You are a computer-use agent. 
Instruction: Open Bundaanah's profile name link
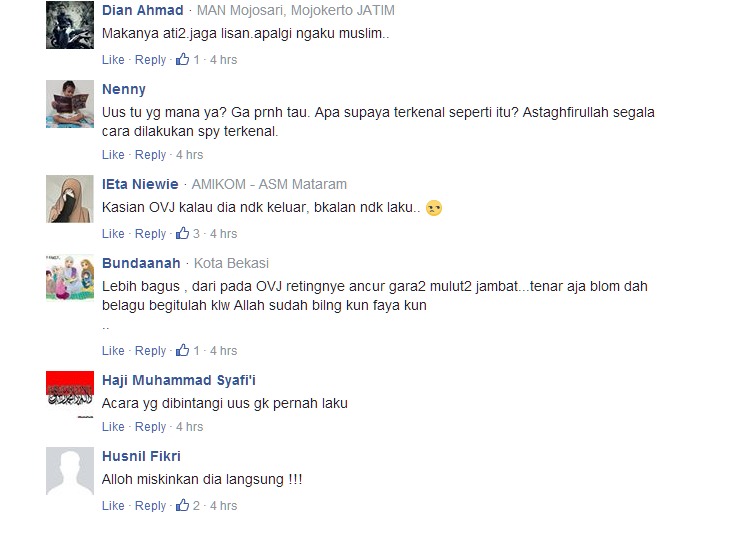(141, 263)
